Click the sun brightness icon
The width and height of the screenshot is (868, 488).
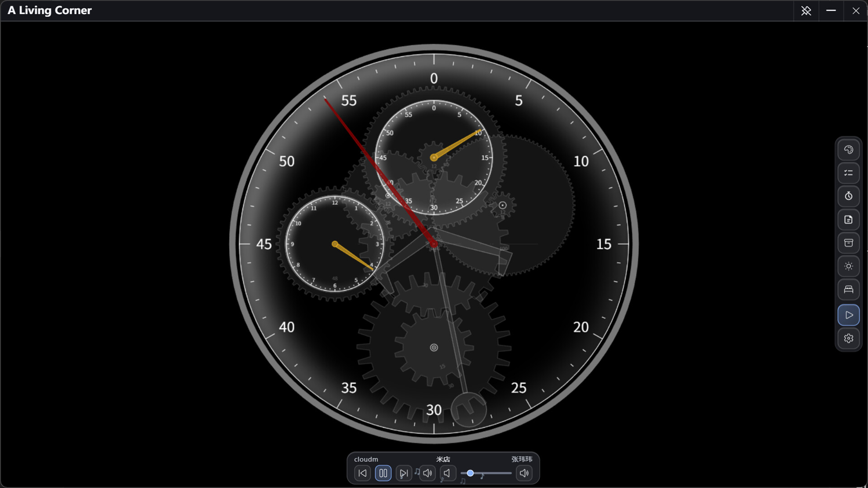pyautogui.click(x=849, y=266)
